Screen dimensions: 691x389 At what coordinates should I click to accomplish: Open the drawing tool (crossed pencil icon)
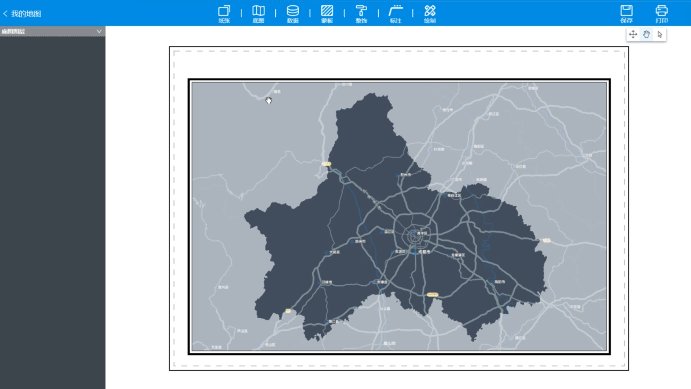point(430,13)
